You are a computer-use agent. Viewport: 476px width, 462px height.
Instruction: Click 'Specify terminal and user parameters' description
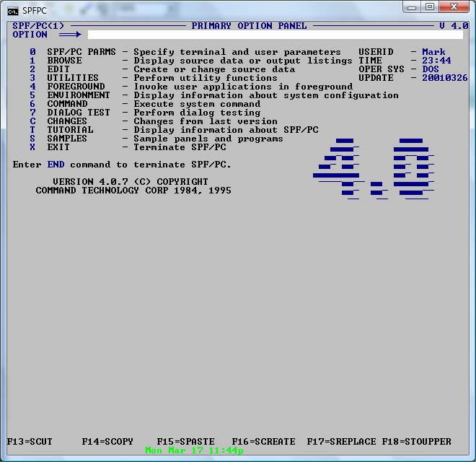coord(237,52)
